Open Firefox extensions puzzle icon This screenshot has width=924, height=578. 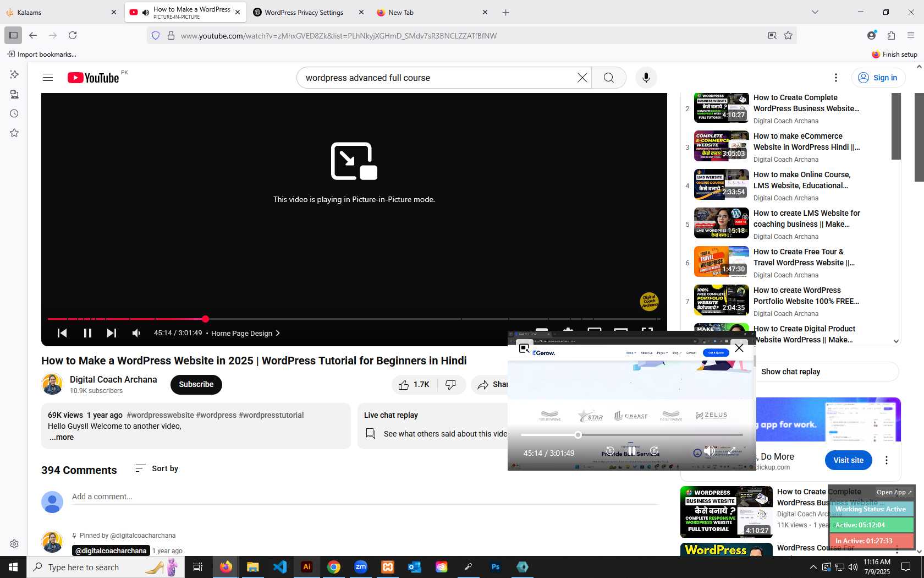(891, 35)
